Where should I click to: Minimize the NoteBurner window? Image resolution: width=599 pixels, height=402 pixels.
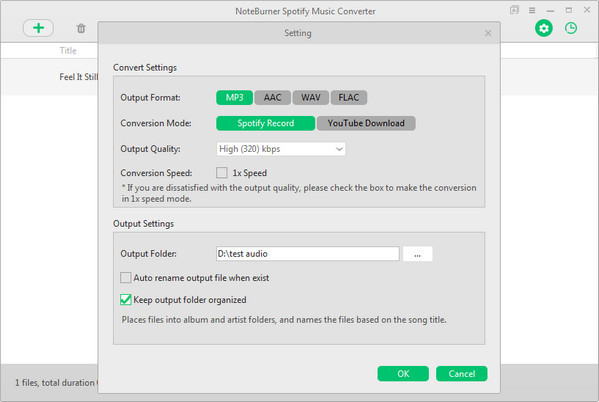(550, 10)
